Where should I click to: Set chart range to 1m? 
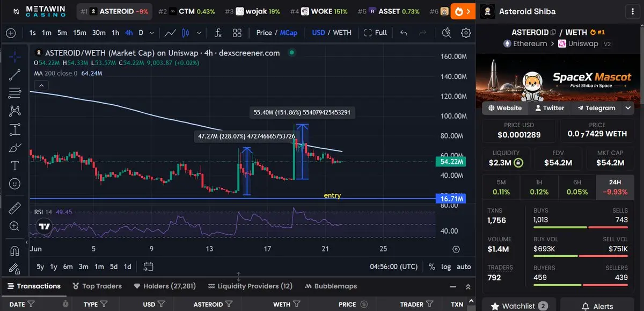click(99, 266)
